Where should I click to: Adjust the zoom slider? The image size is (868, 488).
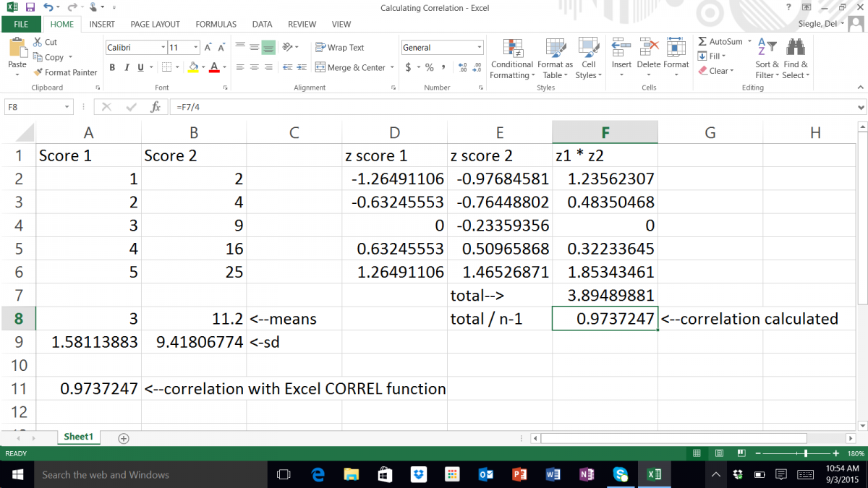pyautogui.click(x=805, y=453)
